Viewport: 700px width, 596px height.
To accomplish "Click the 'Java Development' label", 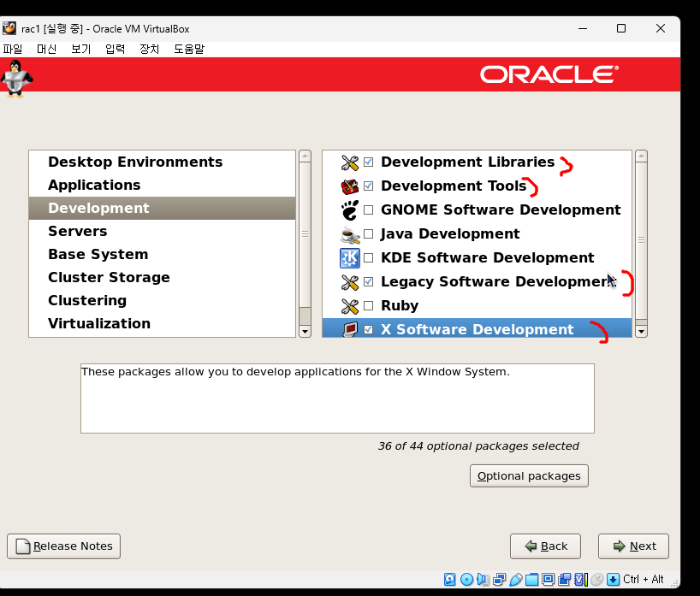I will 450,233.
